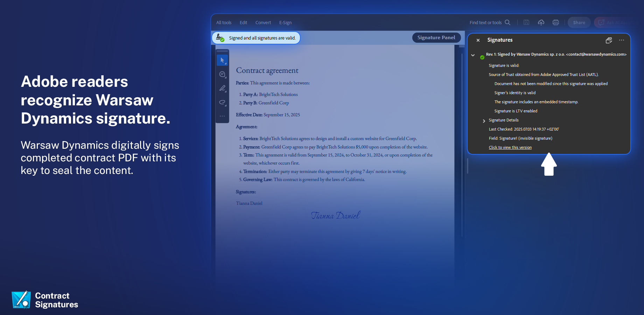The image size is (644, 315).
Task: Click the 'Party A: BrightTech Solutions' line
Action: pos(268,94)
